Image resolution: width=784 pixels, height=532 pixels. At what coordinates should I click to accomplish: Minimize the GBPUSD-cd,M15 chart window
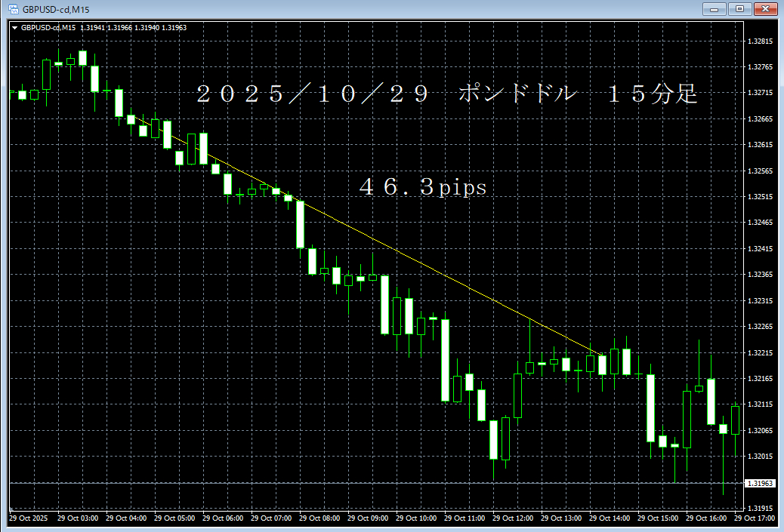714,8
